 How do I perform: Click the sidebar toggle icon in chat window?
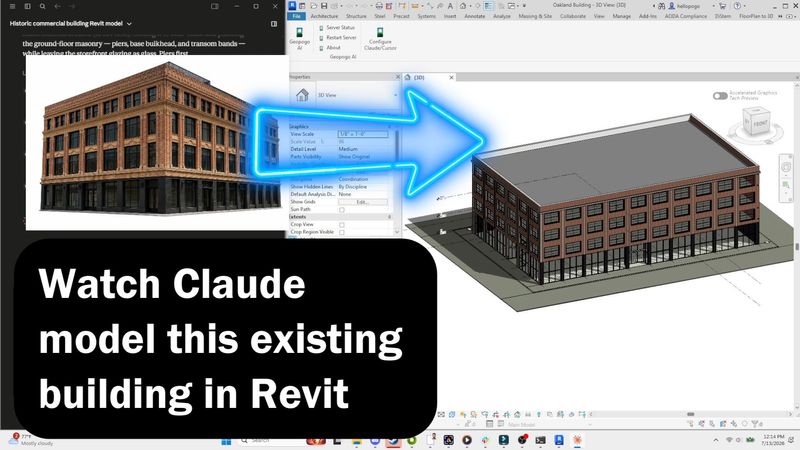pos(28,6)
